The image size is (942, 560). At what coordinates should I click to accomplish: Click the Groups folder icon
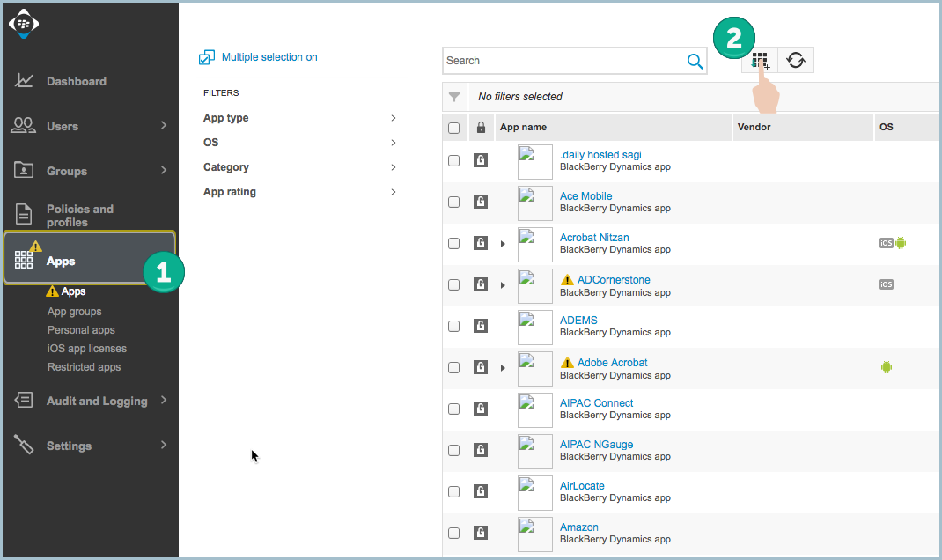click(24, 171)
